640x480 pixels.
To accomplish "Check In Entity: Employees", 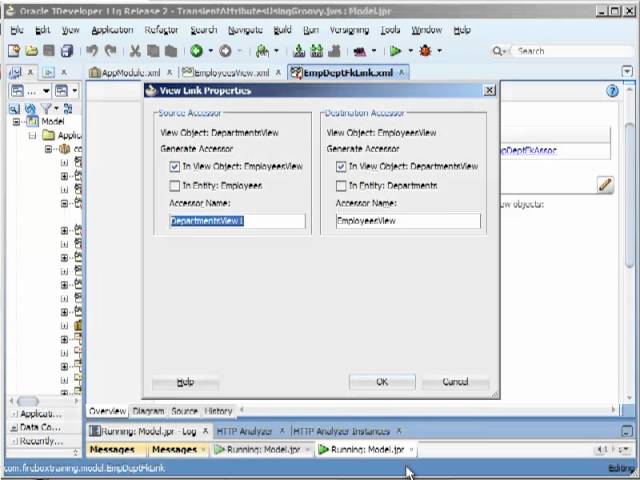I will click(175, 186).
